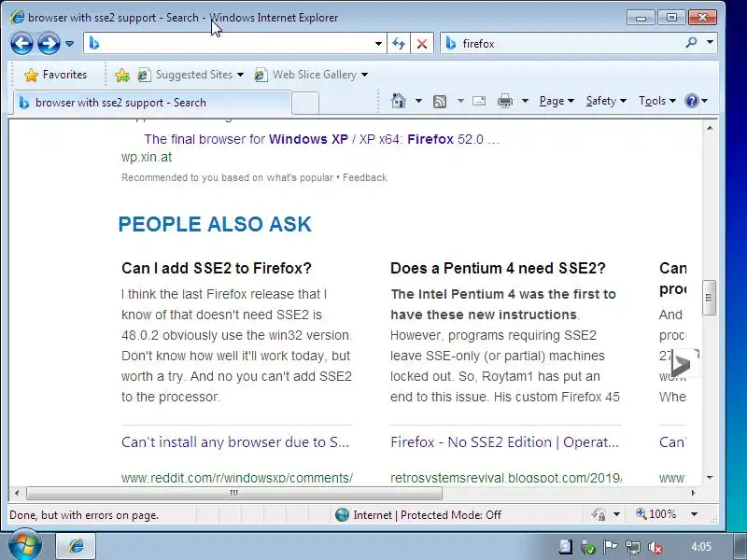Click horizontal scrollbar left arrow
This screenshot has width=747, height=560.
(17, 493)
